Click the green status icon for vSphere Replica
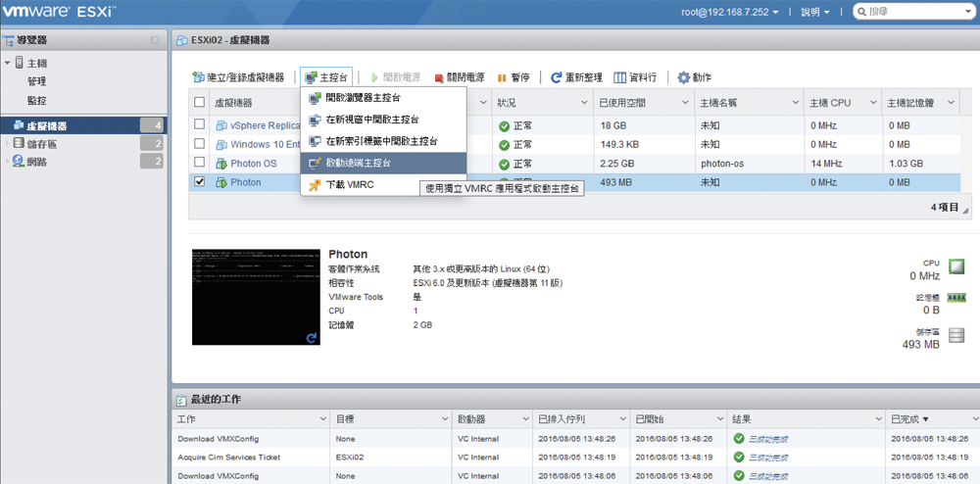This screenshot has height=484, width=980. 504,126
